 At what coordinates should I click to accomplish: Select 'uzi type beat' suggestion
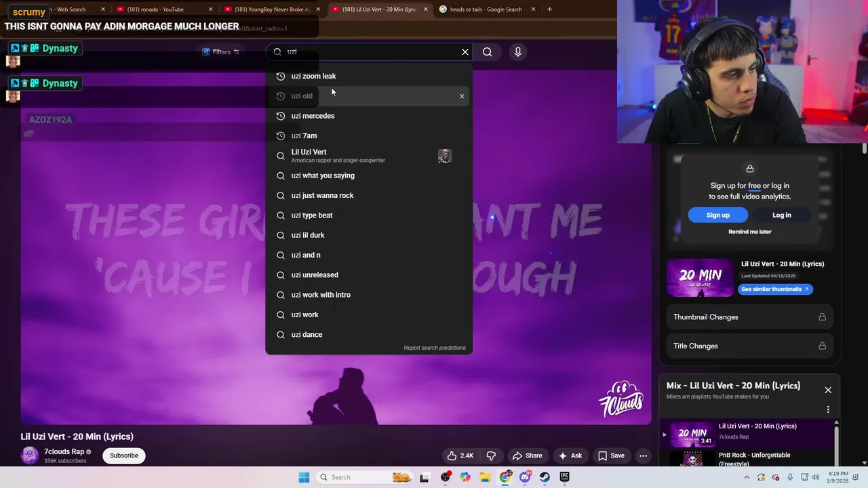[x=369, y=215]
